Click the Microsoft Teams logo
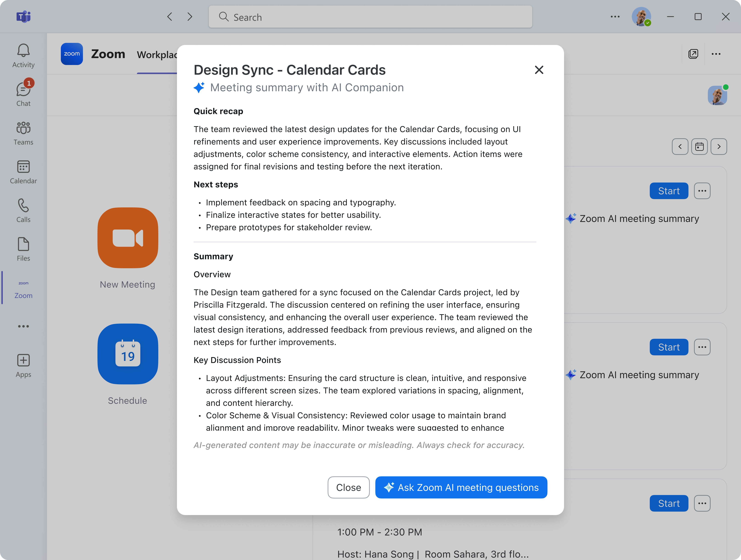Screen dimensions: 741x560 (24, 16)
